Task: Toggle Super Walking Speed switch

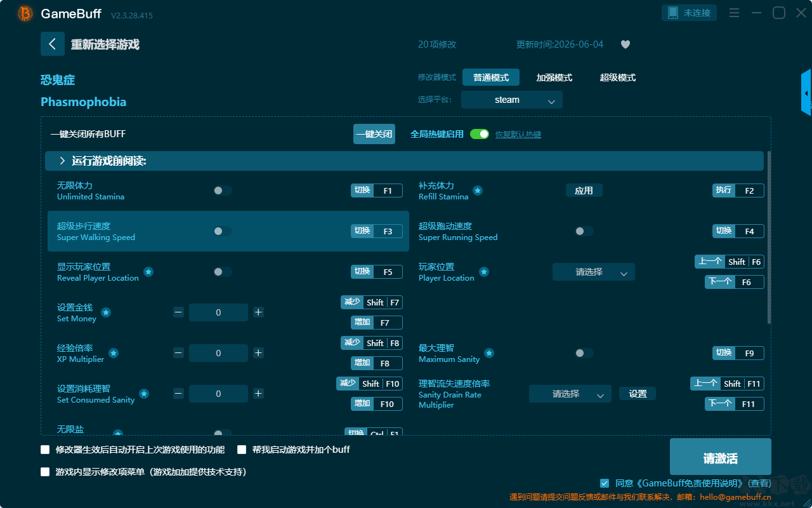Action: coord(222,231)
